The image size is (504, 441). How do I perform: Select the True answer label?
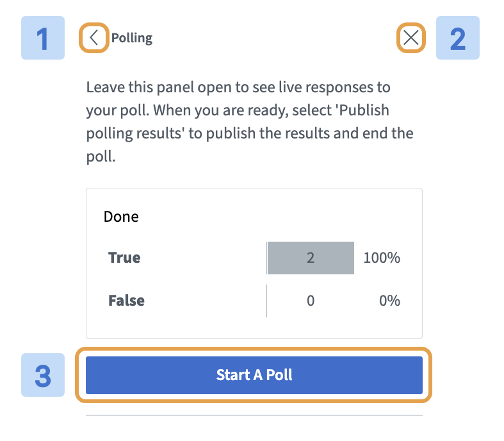tap(124, 258)
